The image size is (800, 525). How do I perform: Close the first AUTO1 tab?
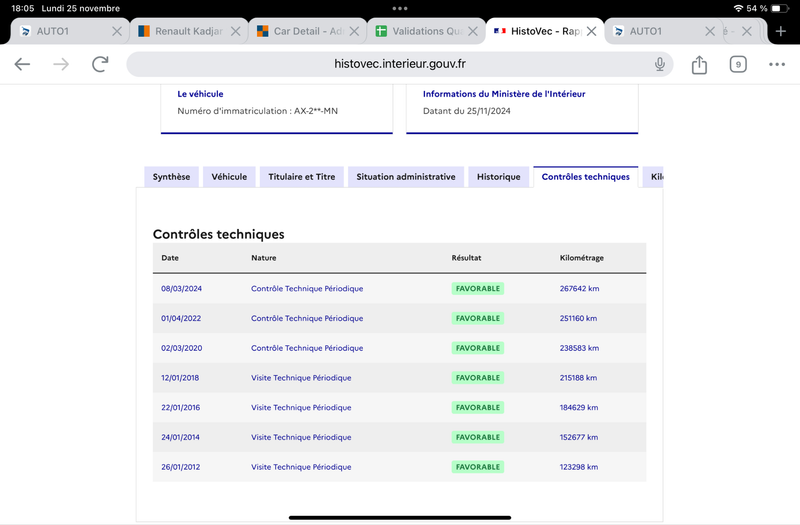tap(117, 31)
